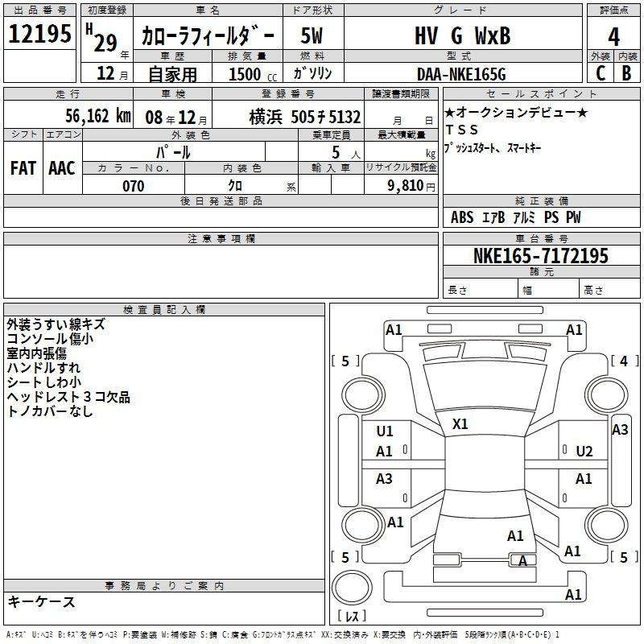
Task: Click the lot number 12195
Action: (40, 35)
